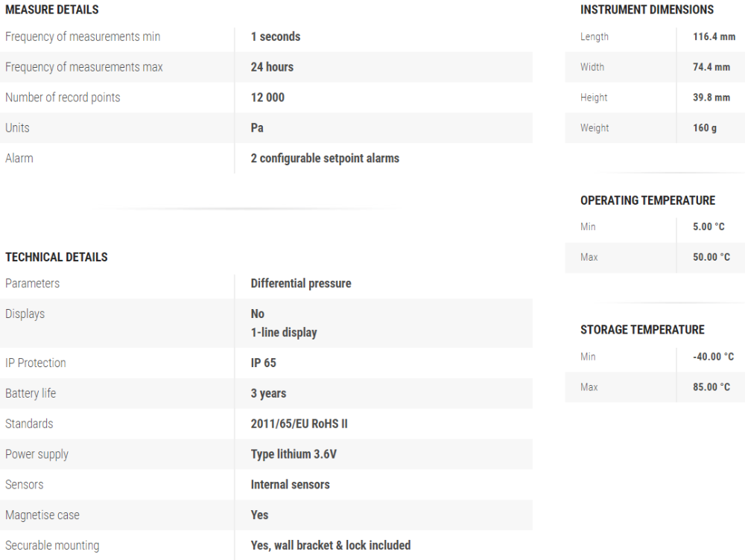This screenshot has height=560, width=745.
Task: Click 'Yes, wall bracket & lock included'
Action: [x=331, y=546]
